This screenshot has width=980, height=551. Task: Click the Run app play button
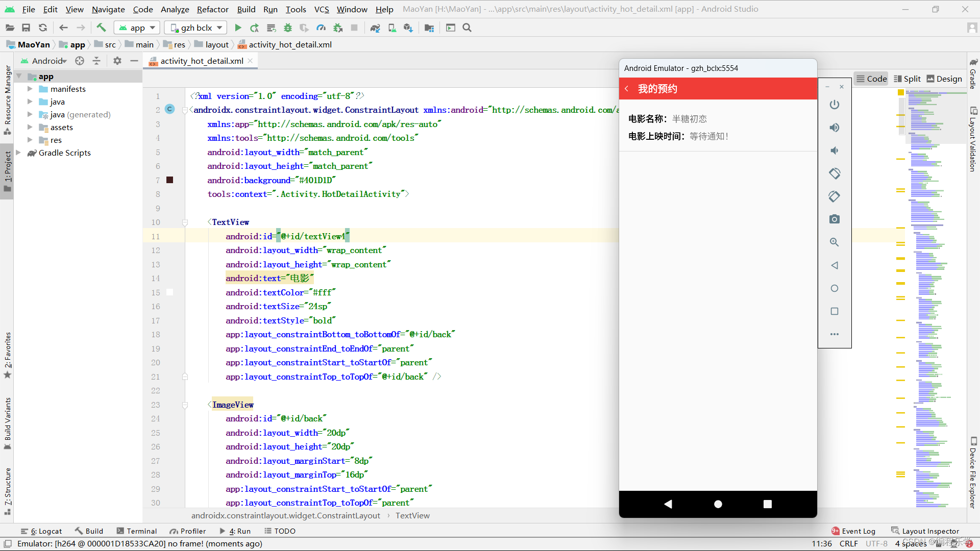[x=238, y=28]
